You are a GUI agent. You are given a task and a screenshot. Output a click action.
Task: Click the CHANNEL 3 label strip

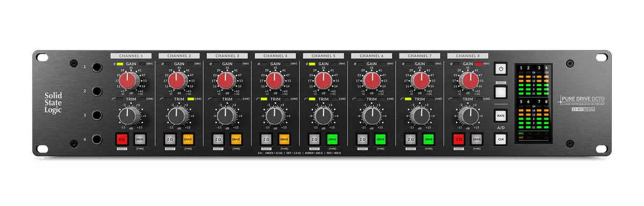pos(228,55)
